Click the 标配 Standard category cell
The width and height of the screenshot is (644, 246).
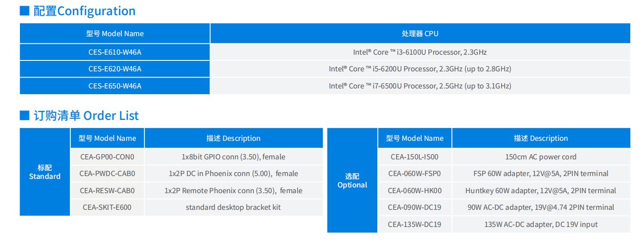point(45,172)
